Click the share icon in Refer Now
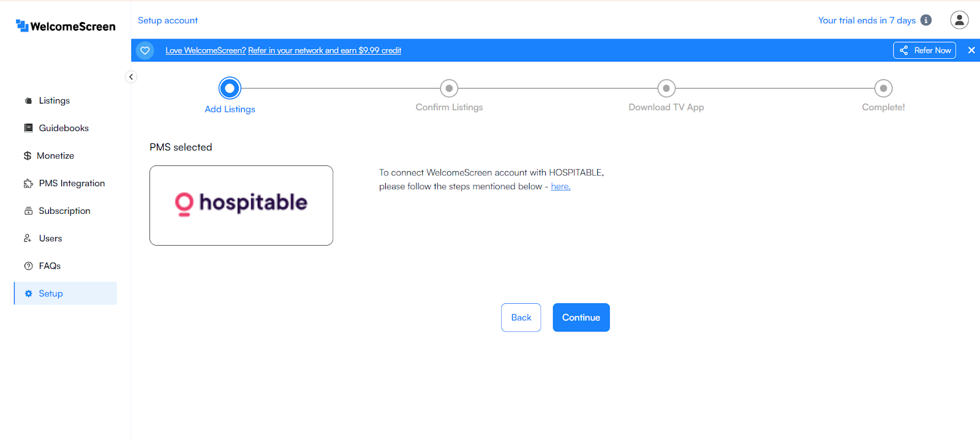 [x=903, y=50]
